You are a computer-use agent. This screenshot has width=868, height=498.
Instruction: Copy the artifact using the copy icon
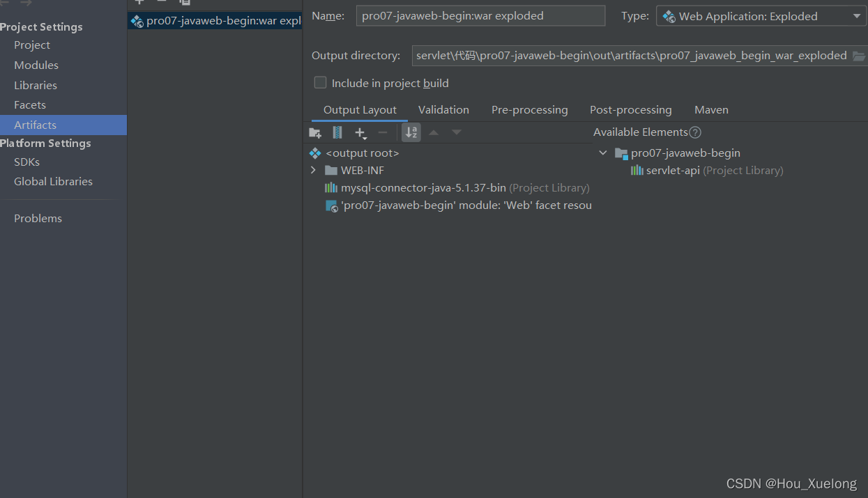[184, 3]
